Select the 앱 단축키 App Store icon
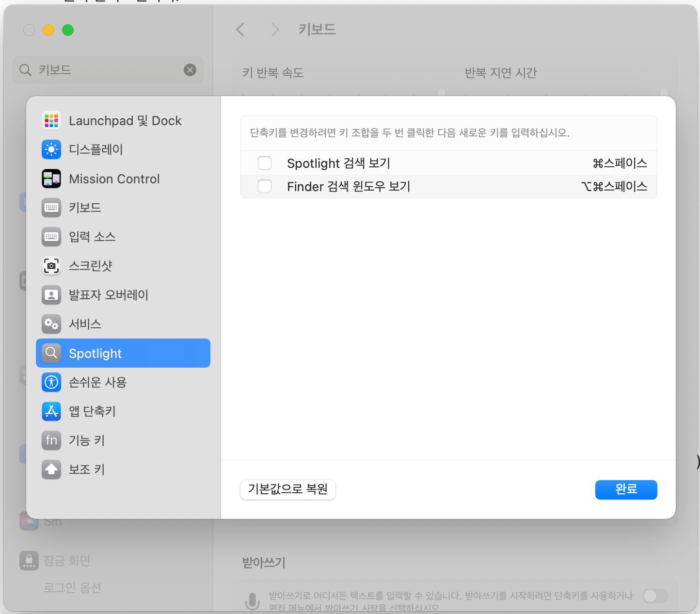 (x=51, y=411)
